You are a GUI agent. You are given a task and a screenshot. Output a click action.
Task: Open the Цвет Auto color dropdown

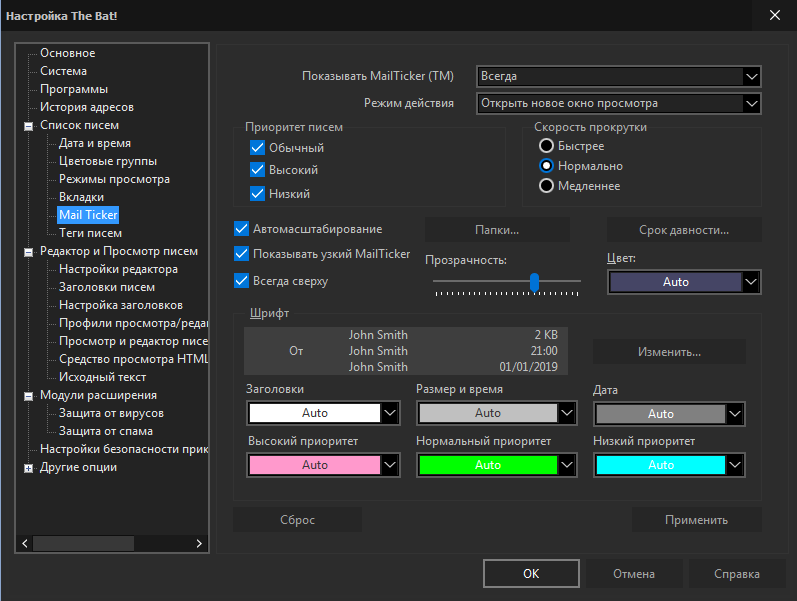tap(684, 282)
